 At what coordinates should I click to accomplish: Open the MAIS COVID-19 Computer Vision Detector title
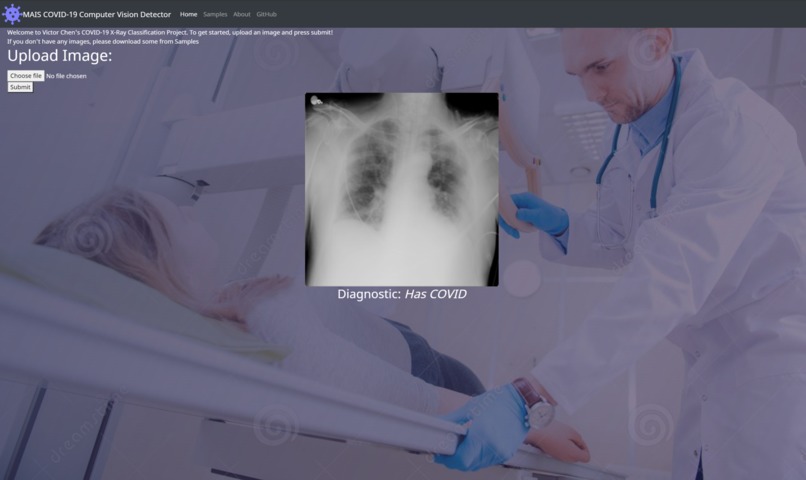97,14
